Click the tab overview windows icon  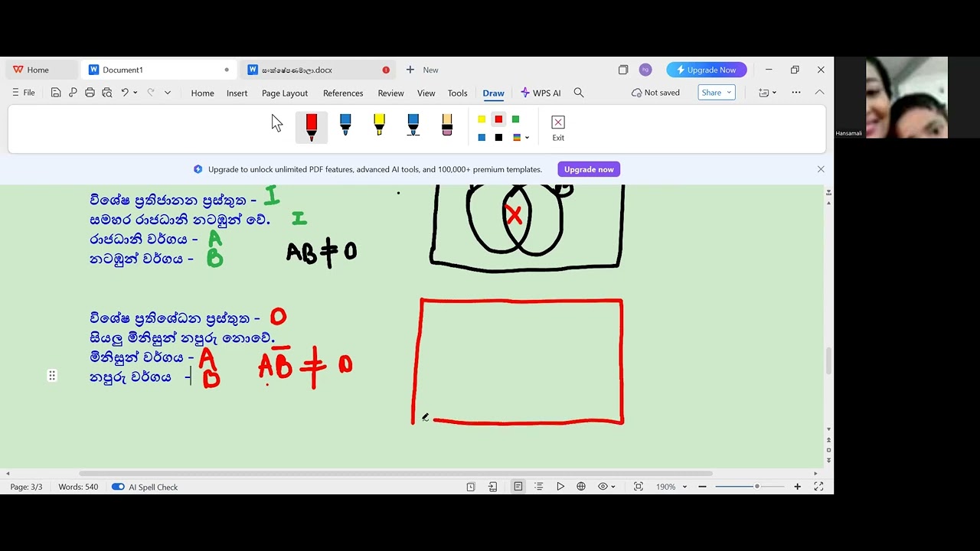click(x=623, y=70)
